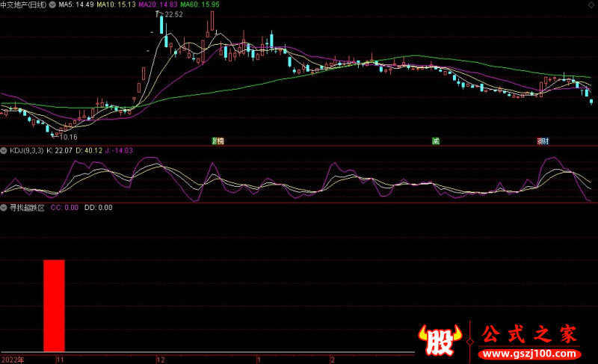Jump to month 12 on time axis

pos(160,360)
